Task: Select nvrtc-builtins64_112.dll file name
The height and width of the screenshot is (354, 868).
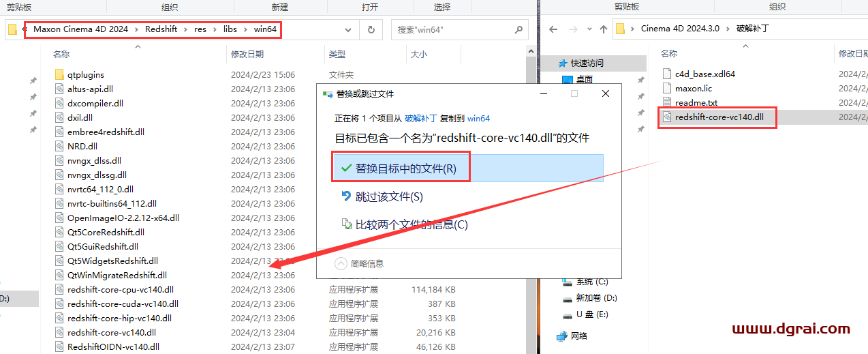Action: 112,203
